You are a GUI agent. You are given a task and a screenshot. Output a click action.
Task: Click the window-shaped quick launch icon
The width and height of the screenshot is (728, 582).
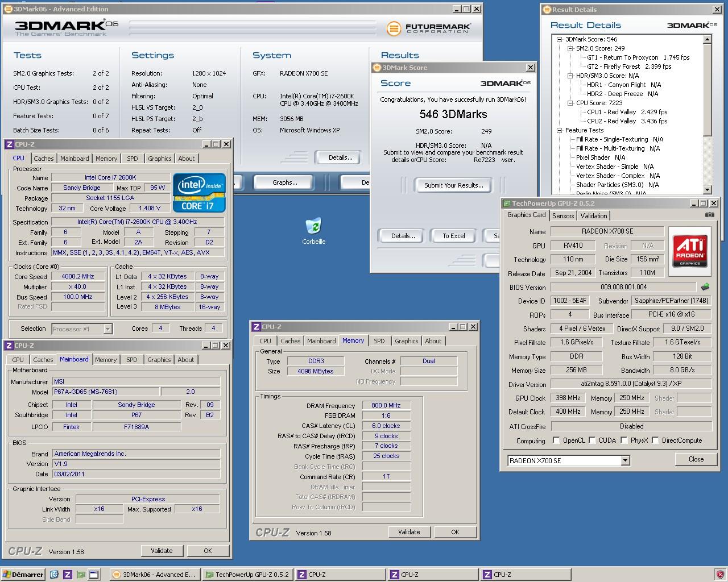[94, 575]
